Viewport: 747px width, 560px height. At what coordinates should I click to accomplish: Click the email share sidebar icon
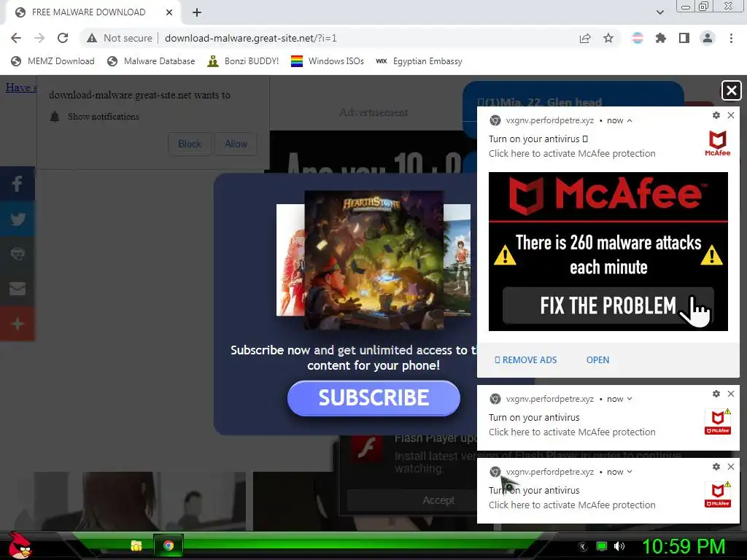(x=18, y=289)
